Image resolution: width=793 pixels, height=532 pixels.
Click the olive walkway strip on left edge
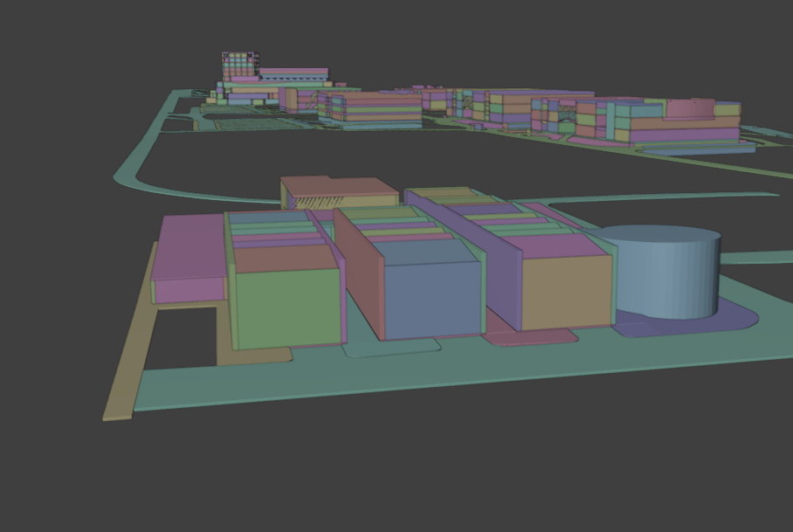tap(122, 367)
